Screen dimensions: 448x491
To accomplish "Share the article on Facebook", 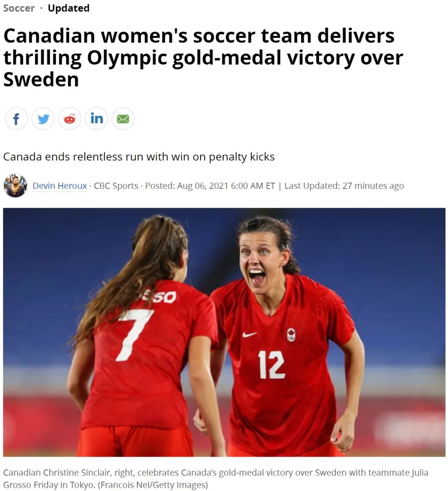I will coord(16,119).
